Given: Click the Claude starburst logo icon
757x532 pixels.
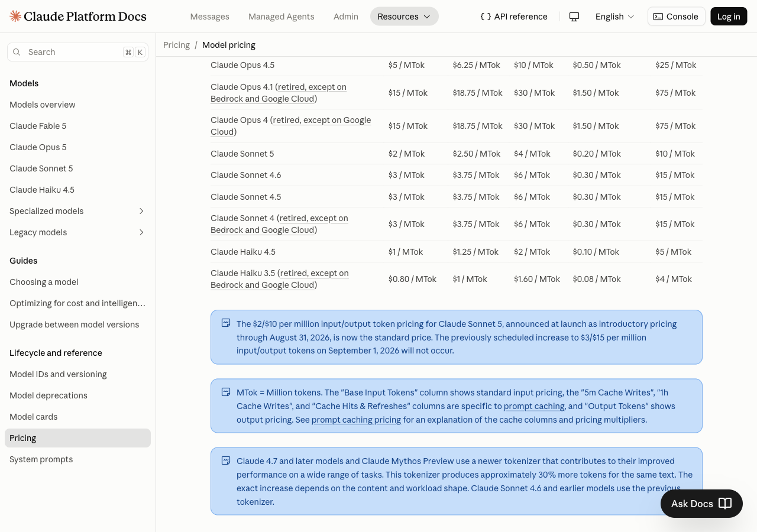Looking at the screenshot, I should (x=15, y=17).
